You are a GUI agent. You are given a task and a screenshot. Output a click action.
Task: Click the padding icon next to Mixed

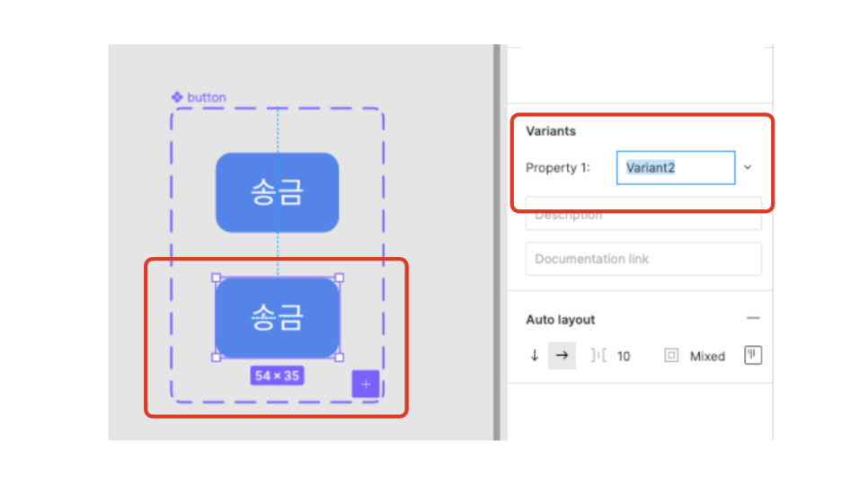[x=671, y=356]
